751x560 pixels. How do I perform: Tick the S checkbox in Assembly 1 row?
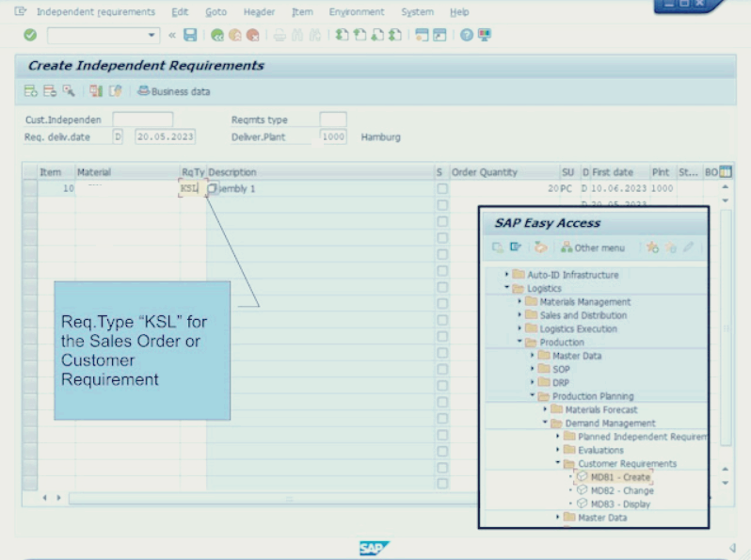(442, 189)
